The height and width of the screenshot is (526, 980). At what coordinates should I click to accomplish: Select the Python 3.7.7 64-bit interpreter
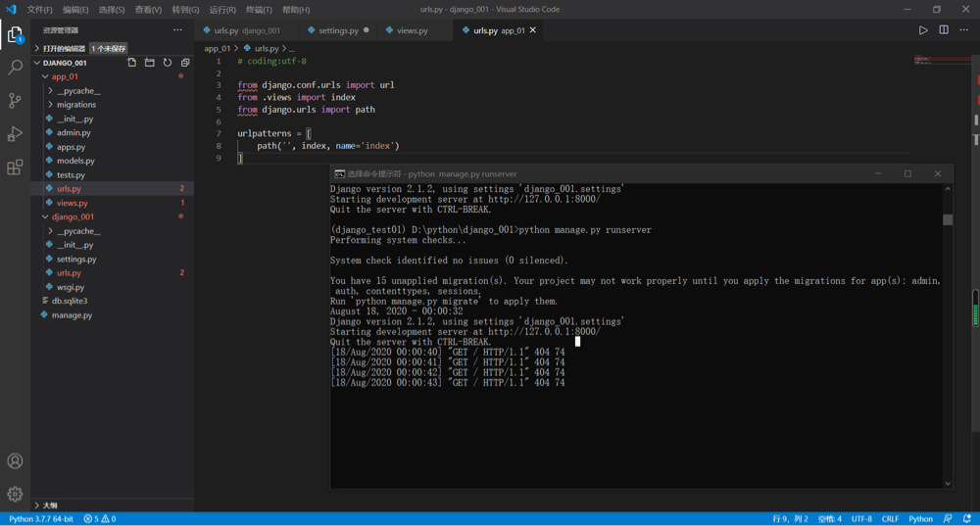[x=40, y=519]
